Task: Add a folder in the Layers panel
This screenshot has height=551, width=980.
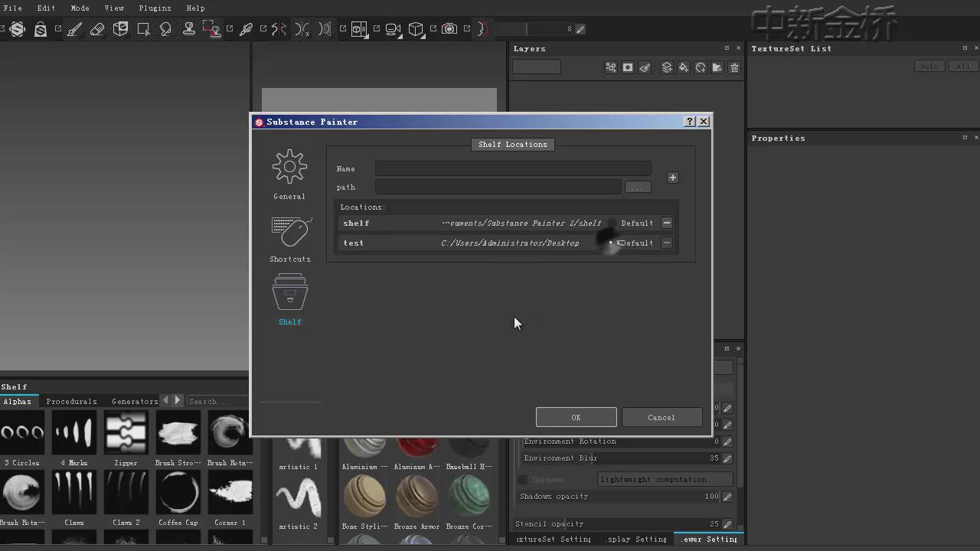Action: tap(717, 67)
